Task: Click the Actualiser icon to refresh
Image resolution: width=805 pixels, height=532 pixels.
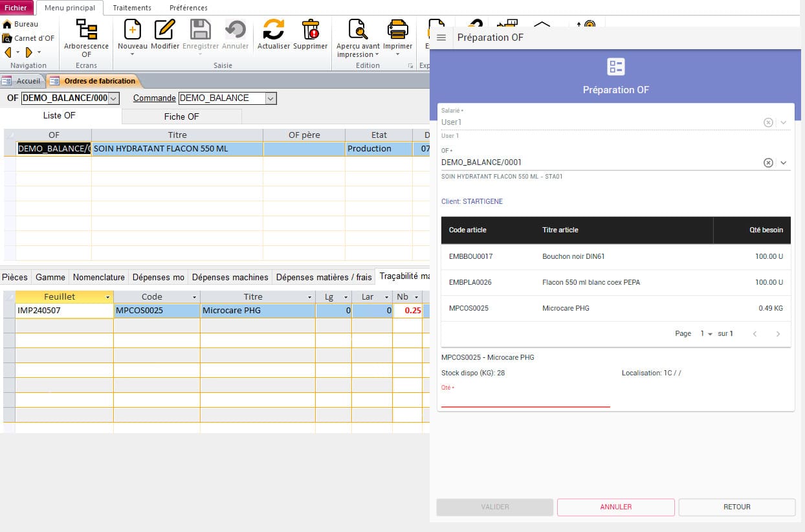Action: pyautogui.click(x=273, y=29)
